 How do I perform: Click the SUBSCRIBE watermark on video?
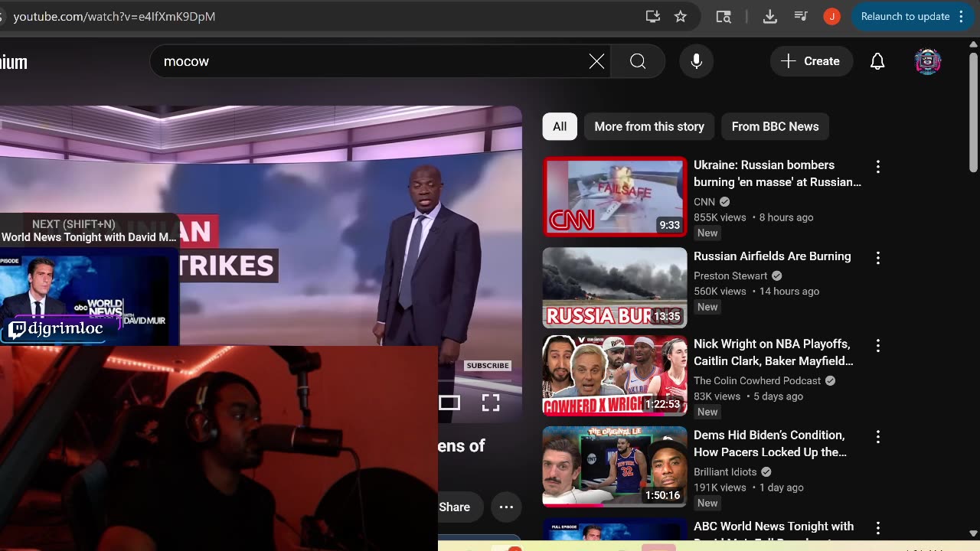point(488,366)
